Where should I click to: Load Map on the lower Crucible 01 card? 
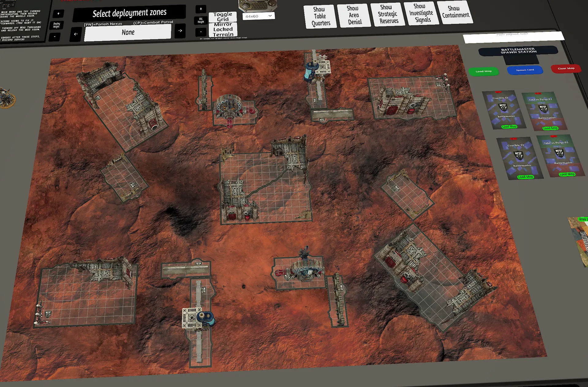[526, 177]
